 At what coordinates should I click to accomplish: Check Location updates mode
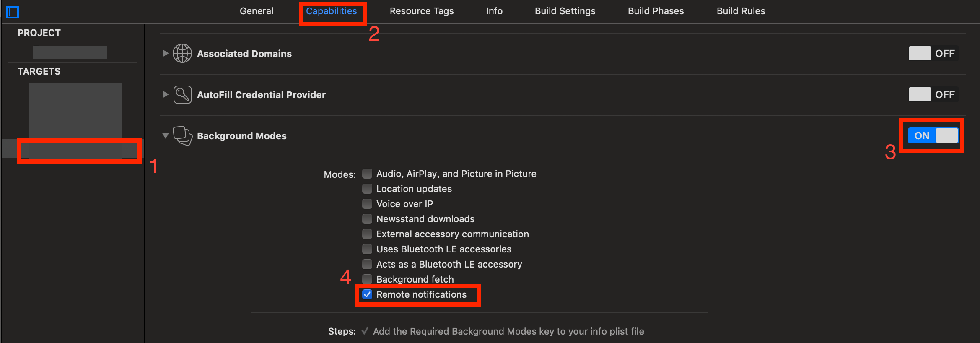pos(367,188)
